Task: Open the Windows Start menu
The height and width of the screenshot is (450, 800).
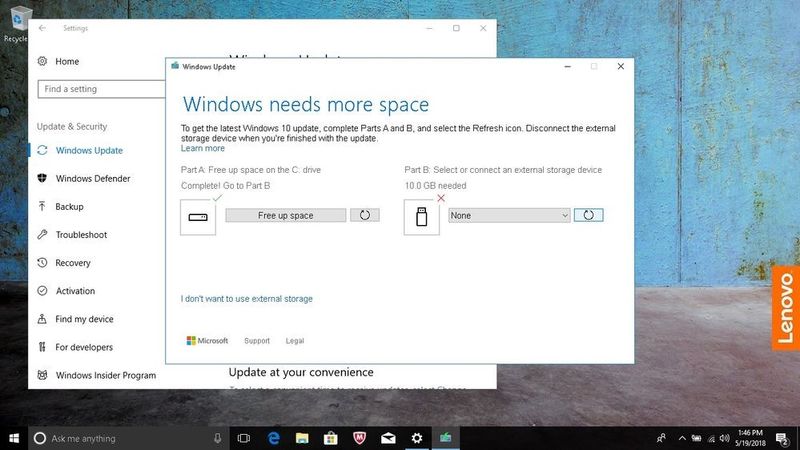Action: click(14, 438)
